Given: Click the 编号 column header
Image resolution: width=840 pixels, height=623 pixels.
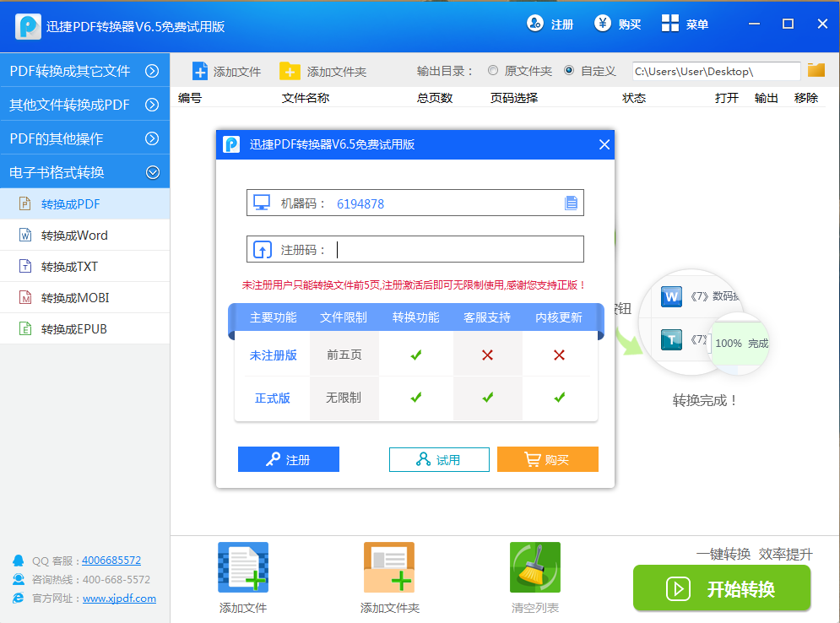Looking at the screenshot, I should 190,98.
